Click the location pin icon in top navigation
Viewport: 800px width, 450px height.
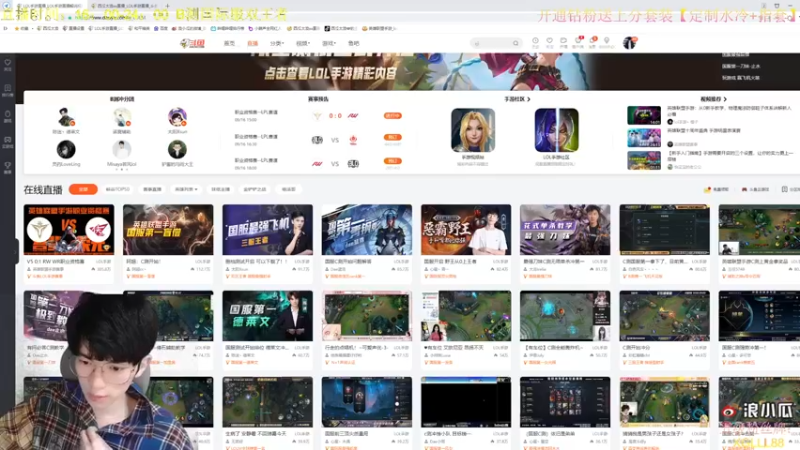[x=607, y=41]
